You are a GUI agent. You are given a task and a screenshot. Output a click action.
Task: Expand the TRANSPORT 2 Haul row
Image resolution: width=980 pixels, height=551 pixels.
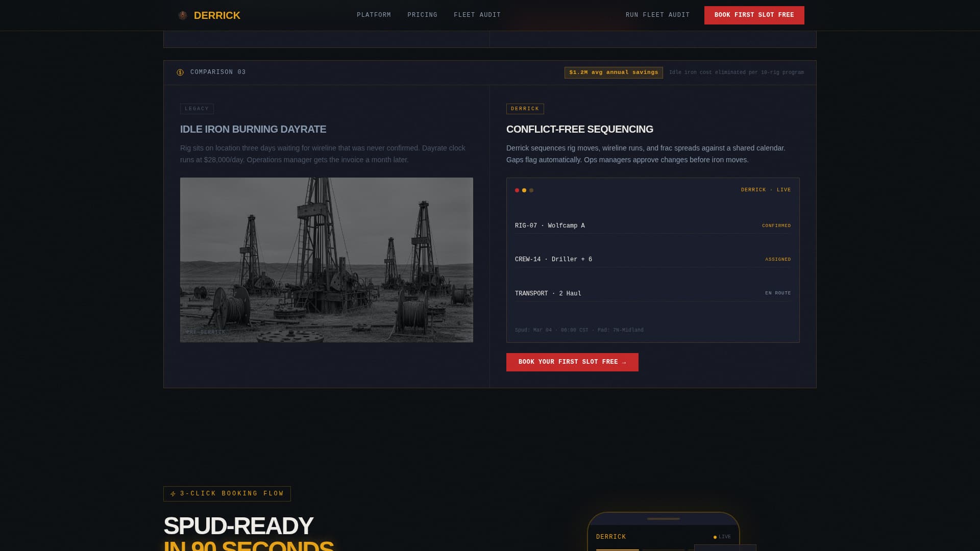tap(653, 293)
